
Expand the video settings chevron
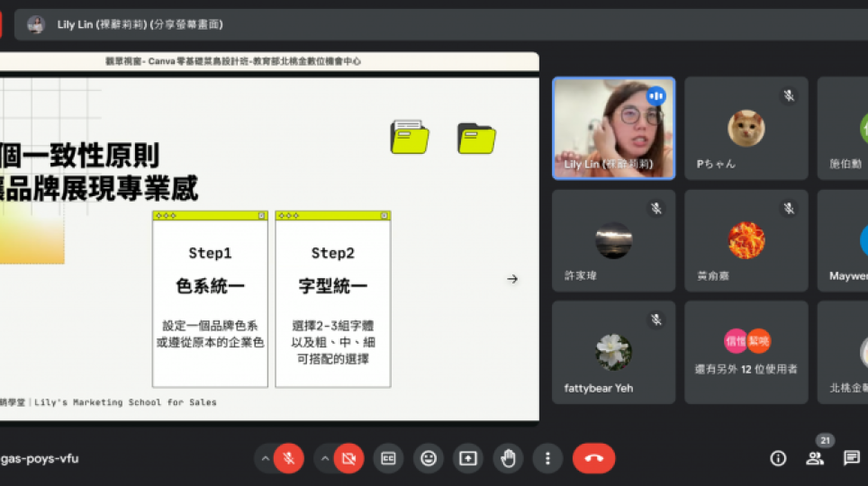(x=324, y=458)
